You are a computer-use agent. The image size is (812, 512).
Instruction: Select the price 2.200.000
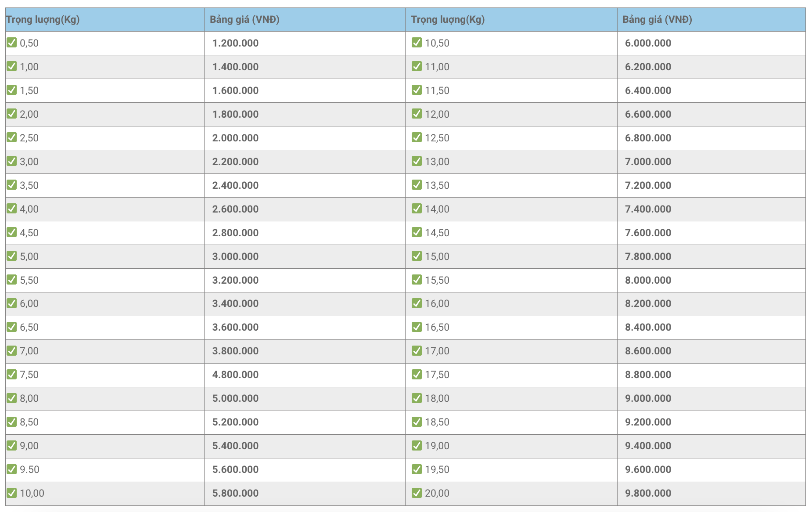tap(235, 162)
